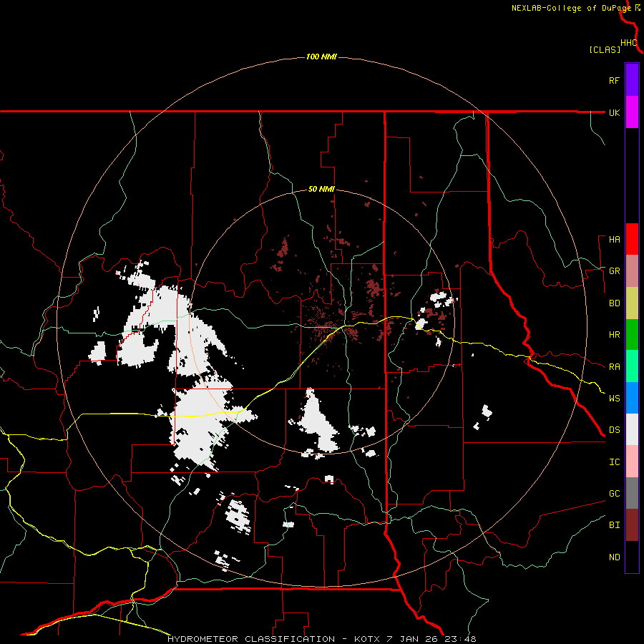Viewport: 644px width, 644px height.
Task: Click the WS legend label
Action: tap(615, 399)
